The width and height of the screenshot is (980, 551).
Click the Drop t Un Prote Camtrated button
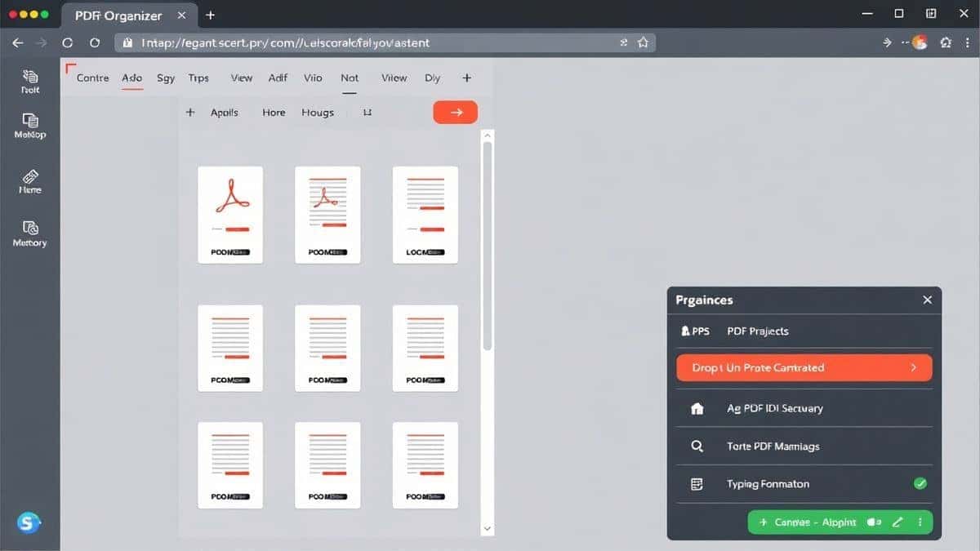(804, 368)
